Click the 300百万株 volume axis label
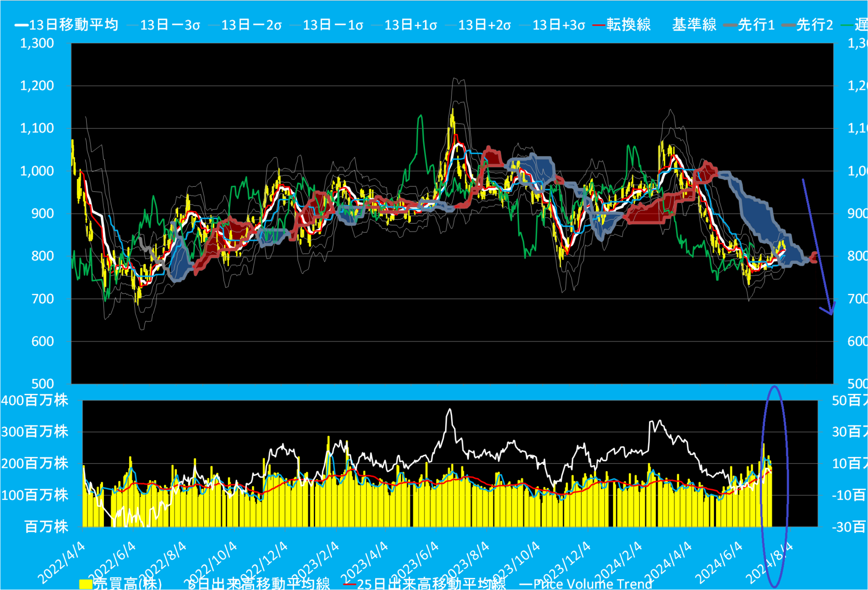This screenshot has height=590, width=868. 34,432
